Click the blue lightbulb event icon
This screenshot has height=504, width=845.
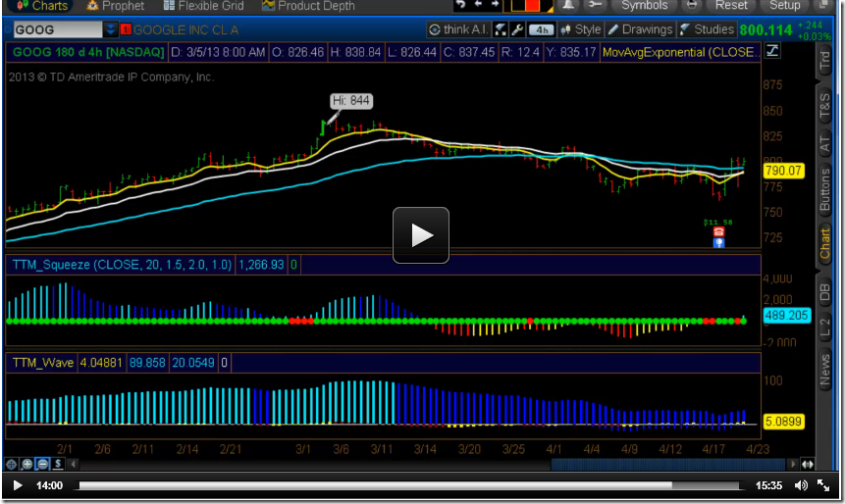(x=718, y=242)
